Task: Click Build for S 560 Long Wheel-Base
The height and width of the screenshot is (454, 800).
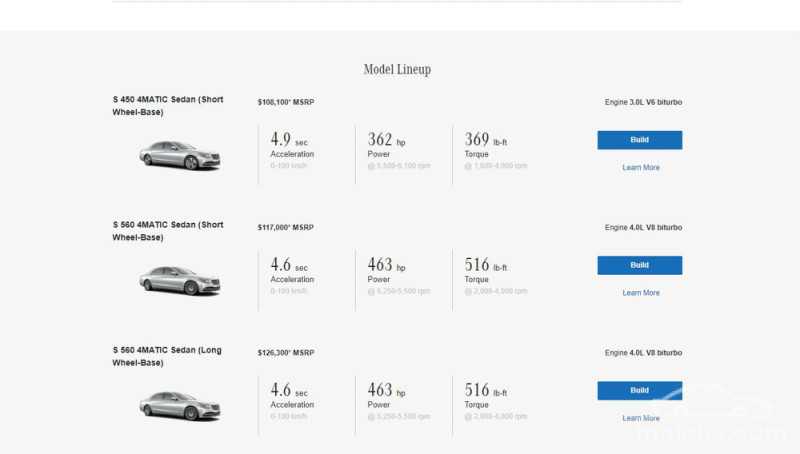Action: (x=639, y=390)
